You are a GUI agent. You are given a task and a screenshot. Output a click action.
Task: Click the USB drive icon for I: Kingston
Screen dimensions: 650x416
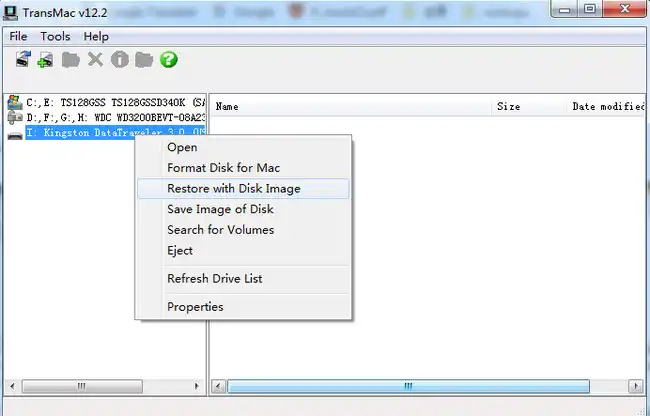point(15,135)
